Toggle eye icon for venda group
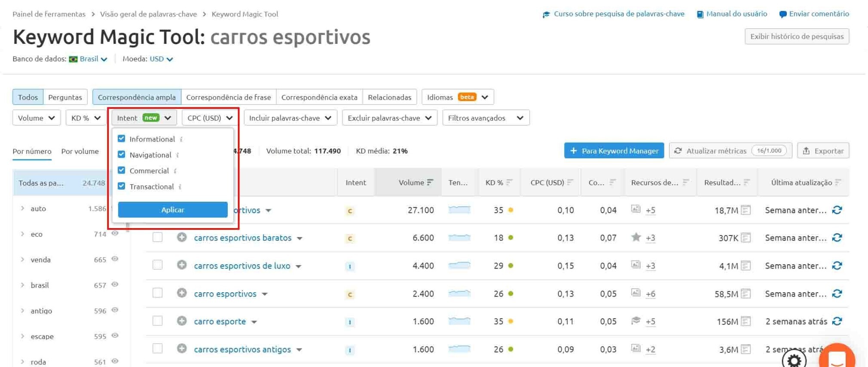The width and height of the screenshot is (868, 367). click(x=115, y=259)
